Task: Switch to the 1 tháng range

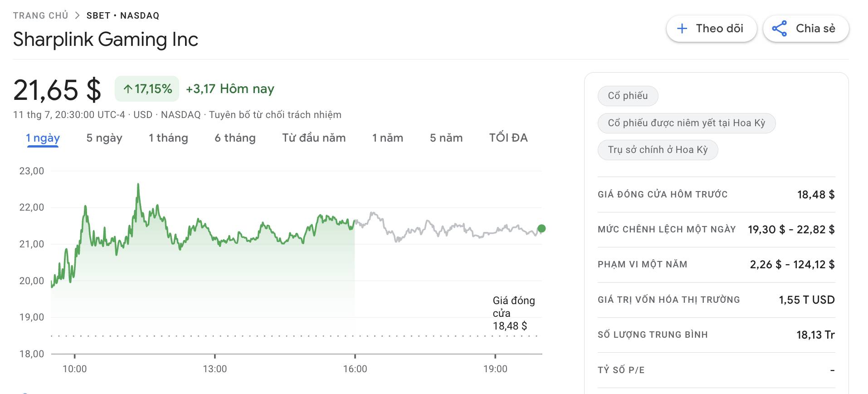Action: (x=168, y=138)
